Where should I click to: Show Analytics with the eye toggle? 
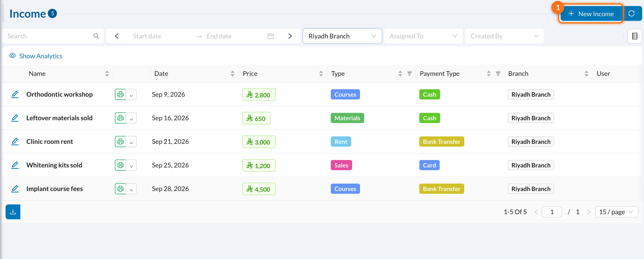(x=36, y=56)
